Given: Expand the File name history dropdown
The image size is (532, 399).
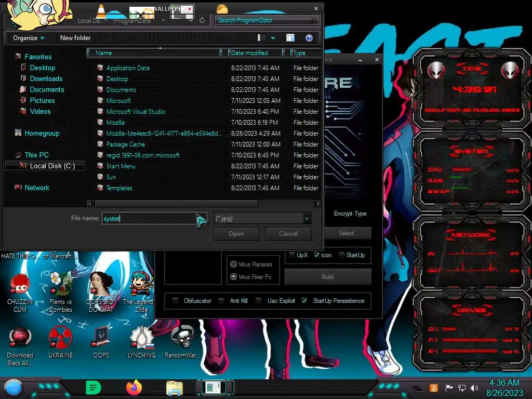Looking at the screenshot, I should pos(203,218).
